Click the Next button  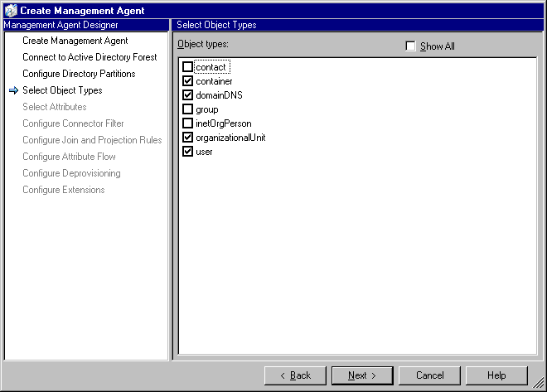tap(362, 375)
